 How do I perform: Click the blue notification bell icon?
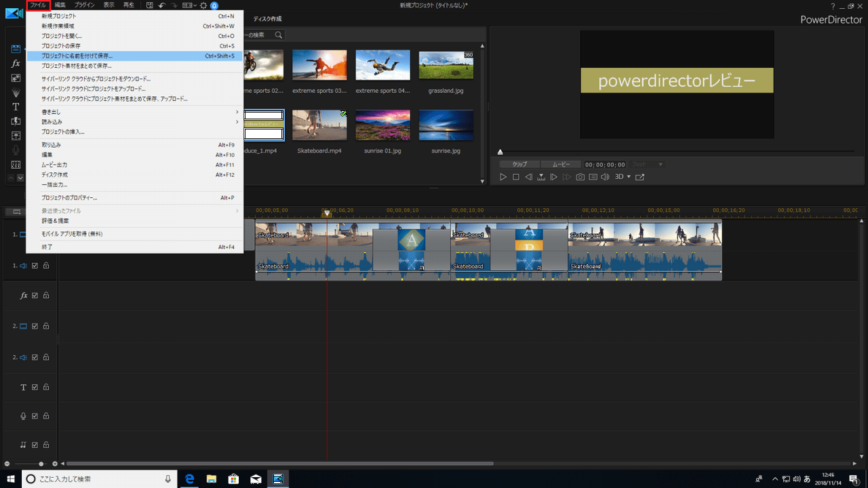tap(214, 5)
